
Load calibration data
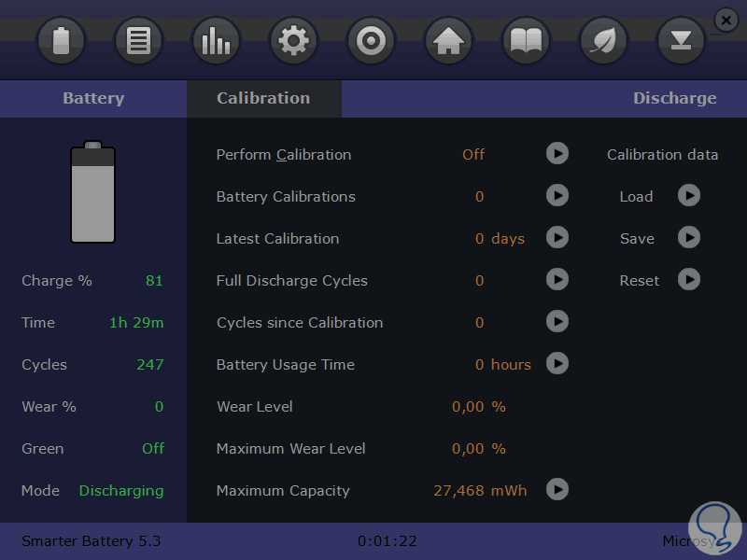[x=689, y=196]
